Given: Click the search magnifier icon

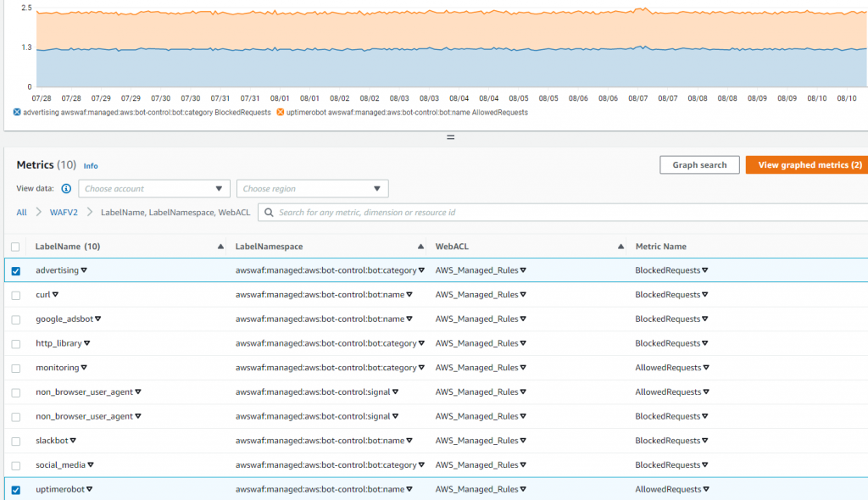Looking at the screenshot, I should (x=269, y=213).
